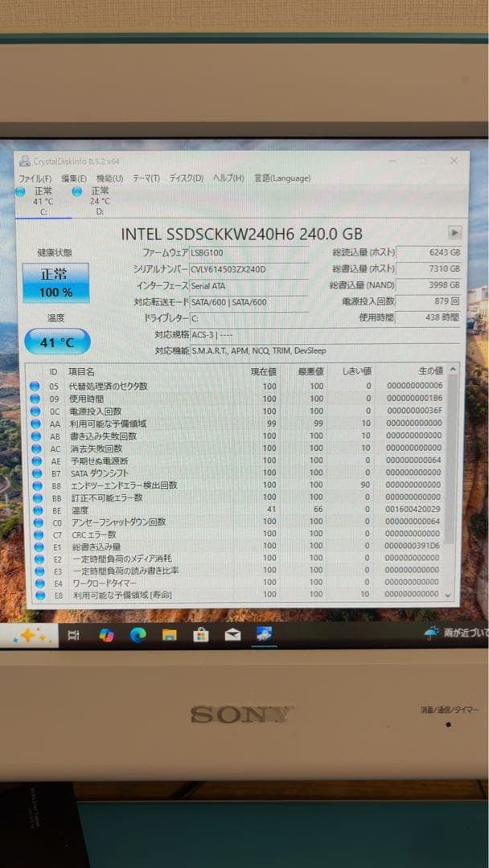The width and height of the screenshot is (489, 868).
Task: Click the NAND writes value 3998 GB
Action: point(429,285)
